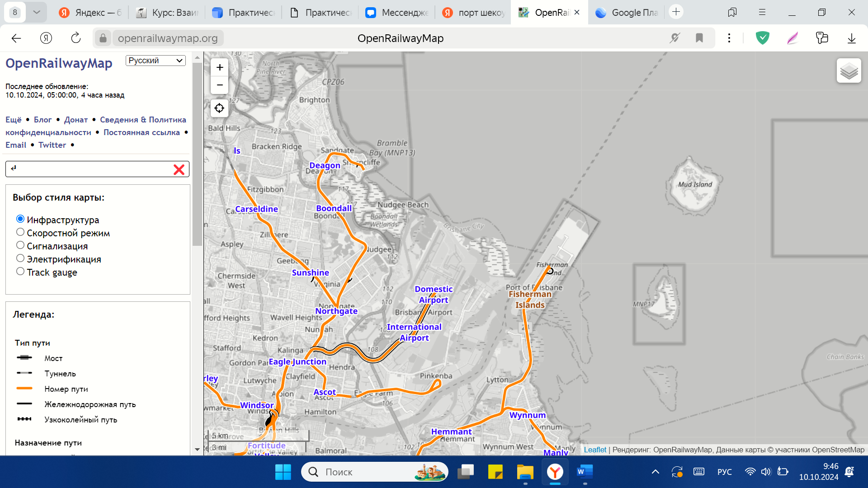Open a new browser tab
This screenshot has height=488, width=868.
point(676,12)
